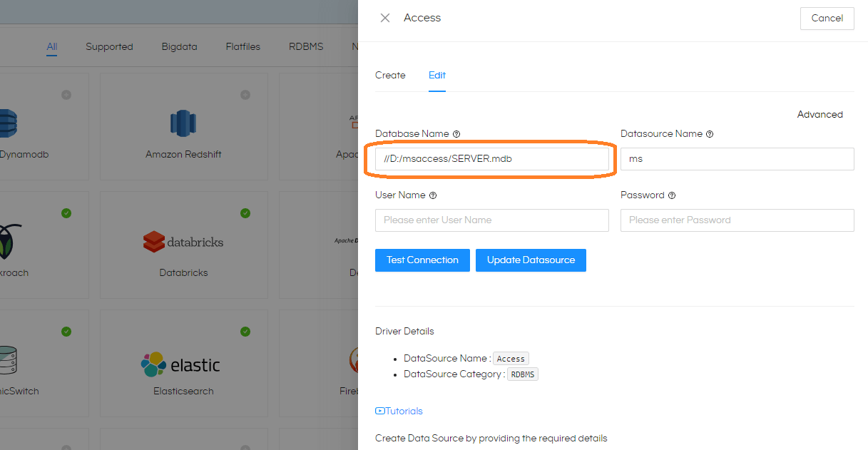Viewport: 868px width, 450px height.
Task: Select the Flatfiles category tab
Action: coord(243,47)
